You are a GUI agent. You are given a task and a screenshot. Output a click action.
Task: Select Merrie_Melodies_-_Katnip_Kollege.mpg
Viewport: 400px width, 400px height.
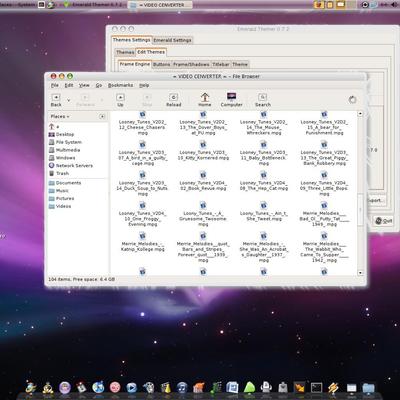tap(142, 242)
